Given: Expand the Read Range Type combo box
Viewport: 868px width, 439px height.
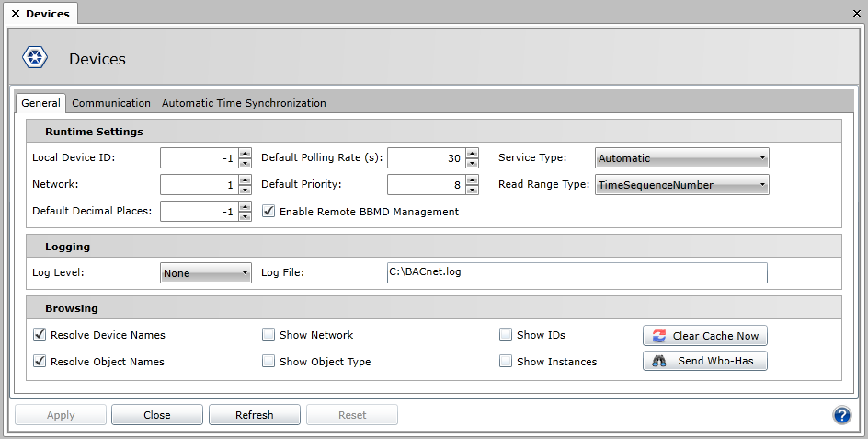Looking at the screenshot, I should pyautogui.click(x=681, y=185).
